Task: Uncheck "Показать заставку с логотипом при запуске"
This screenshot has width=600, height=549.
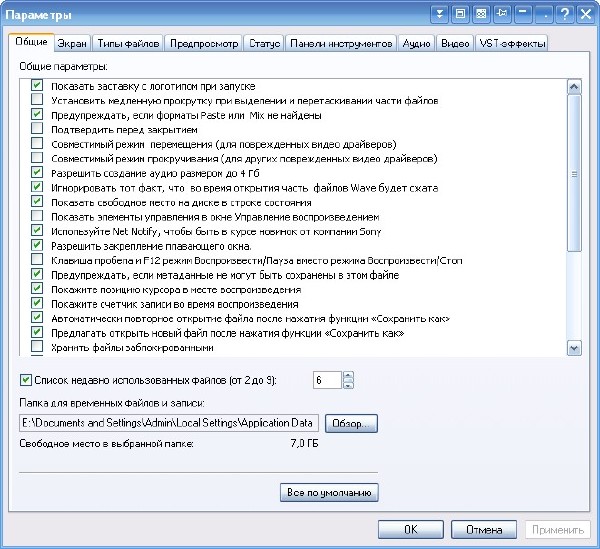Action: click(x=37, y=87)
